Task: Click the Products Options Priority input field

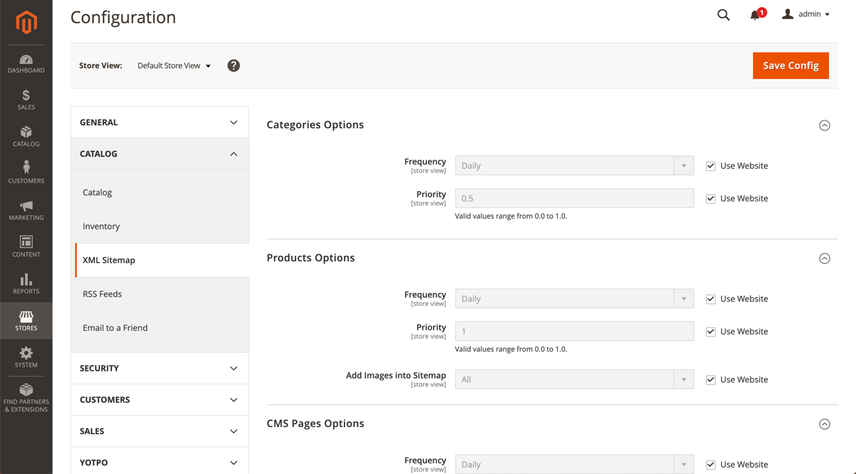Action: 573,331
